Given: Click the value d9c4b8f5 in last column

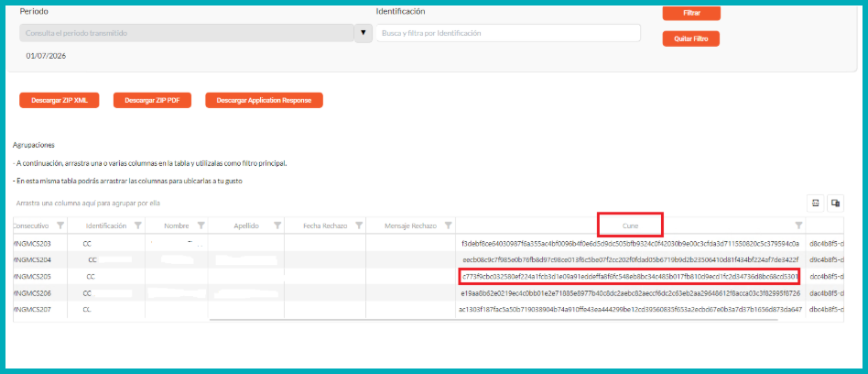Looking at the screenshot, I should (x=827, y=259).
